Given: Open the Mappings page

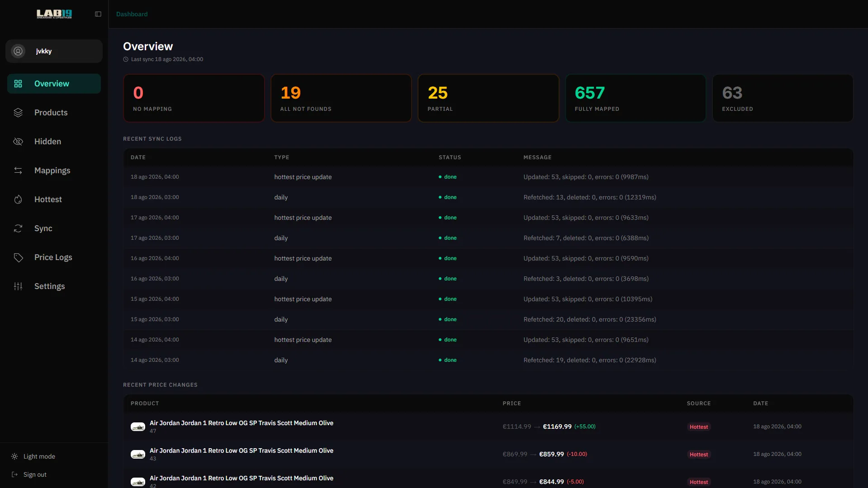Looking at the screenshot, I should point(54,171).
